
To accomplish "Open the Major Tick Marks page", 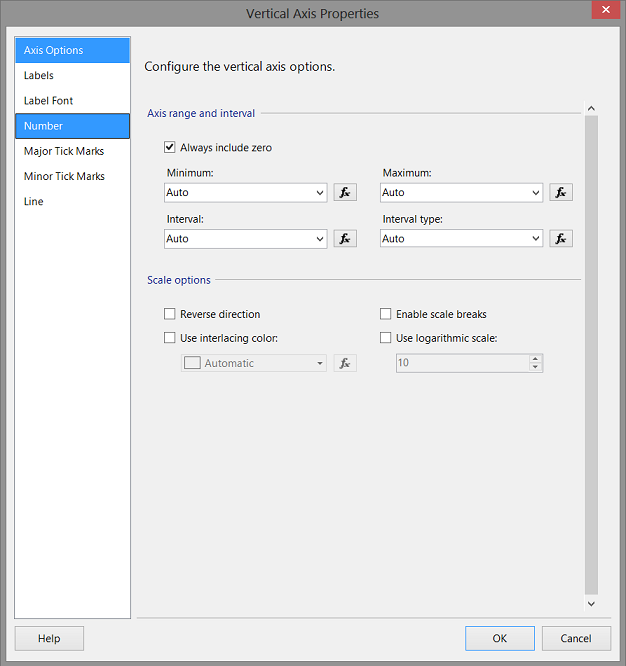I will tap(64, 151).
